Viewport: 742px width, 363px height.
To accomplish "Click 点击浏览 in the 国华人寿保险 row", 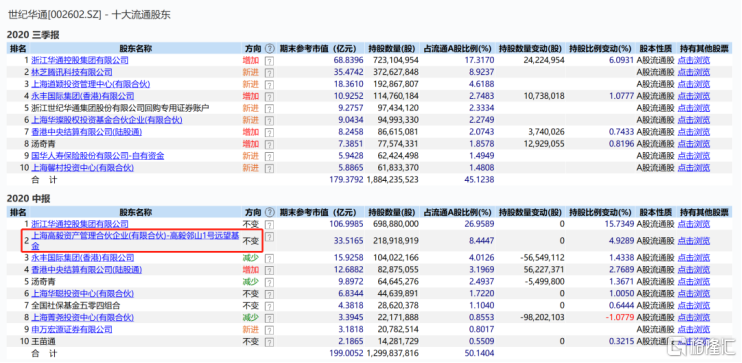I will 694,155.
